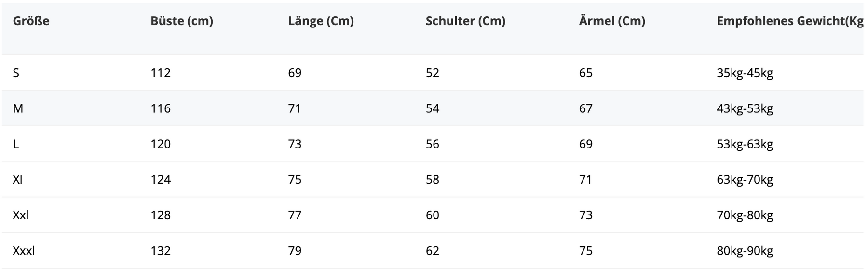Select the size L cell
868x269 pixels.
tap(16, 144)
